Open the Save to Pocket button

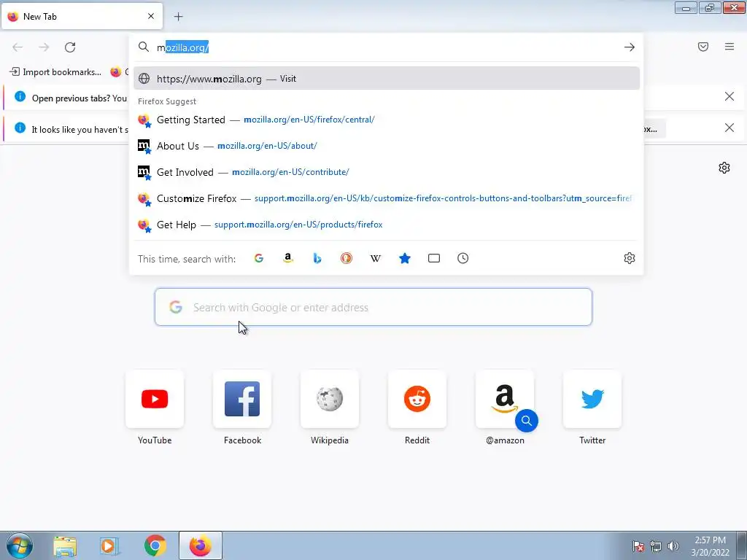pyautogui.click(x=703, y=47)
